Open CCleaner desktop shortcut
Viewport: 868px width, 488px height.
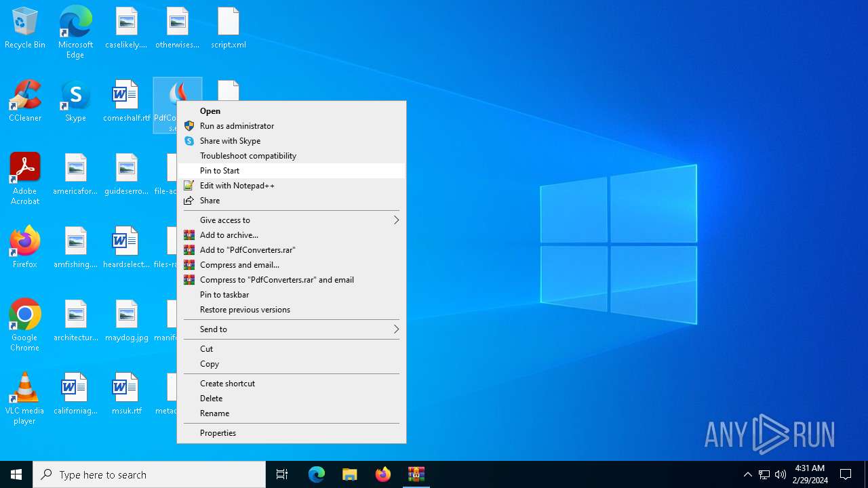click(x=25, y=102)
